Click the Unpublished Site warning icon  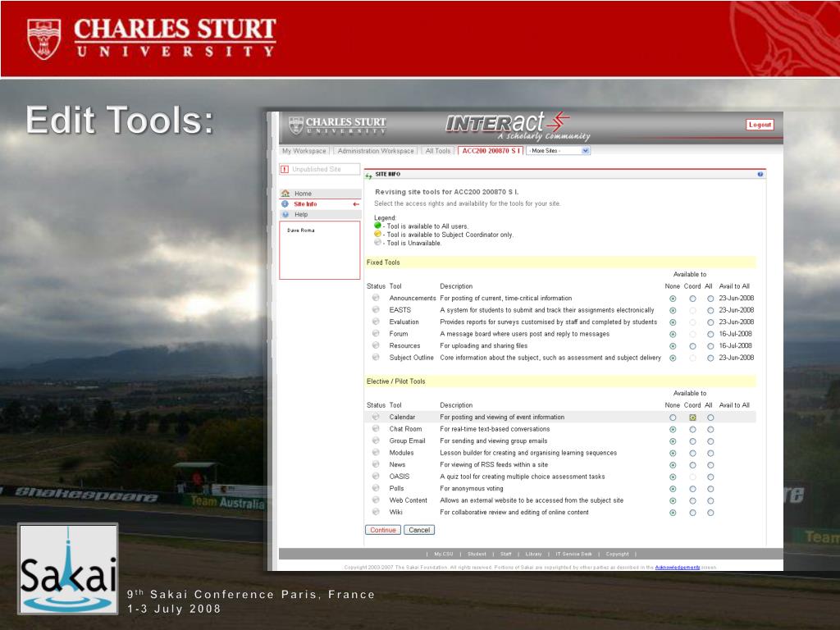285,169
